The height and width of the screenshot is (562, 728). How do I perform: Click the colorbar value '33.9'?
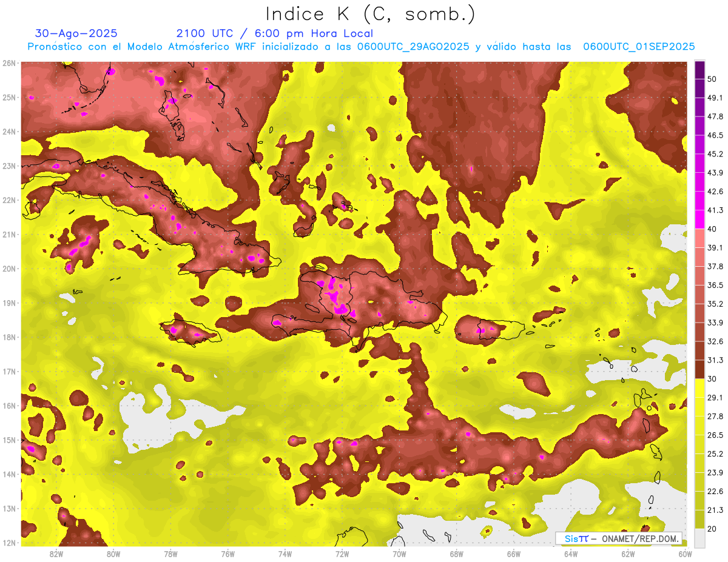715,323
